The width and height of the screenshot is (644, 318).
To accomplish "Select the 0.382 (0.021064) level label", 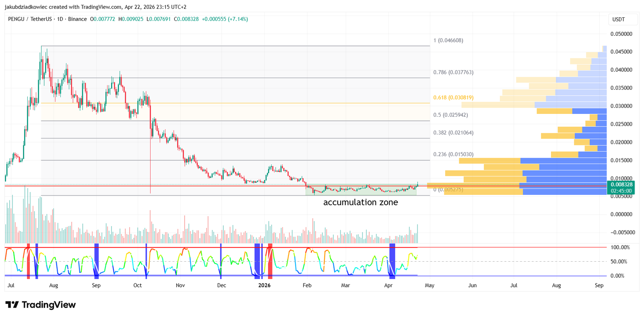I will click(x=453, y=132).
